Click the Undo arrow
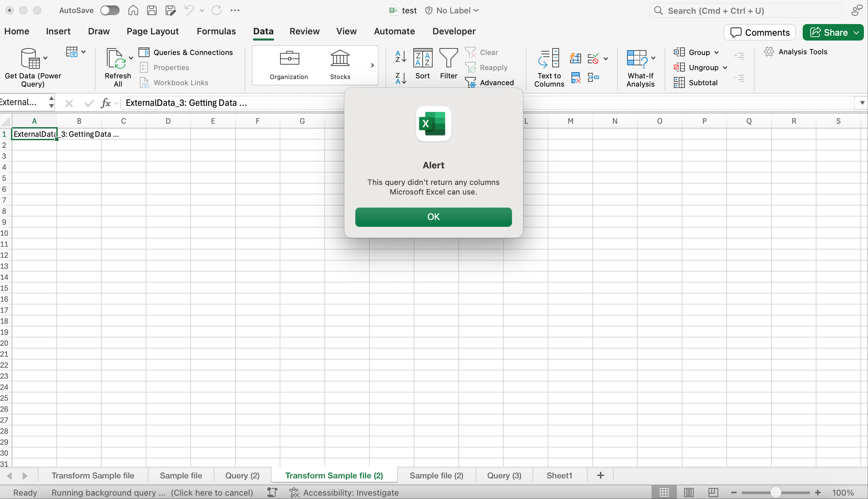 (x=189, y=10)
